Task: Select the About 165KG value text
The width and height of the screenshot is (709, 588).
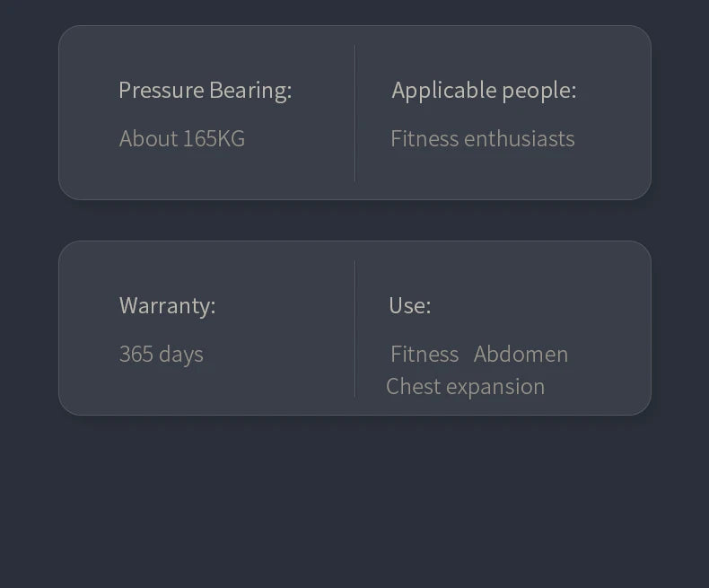Action: (181, 138)
